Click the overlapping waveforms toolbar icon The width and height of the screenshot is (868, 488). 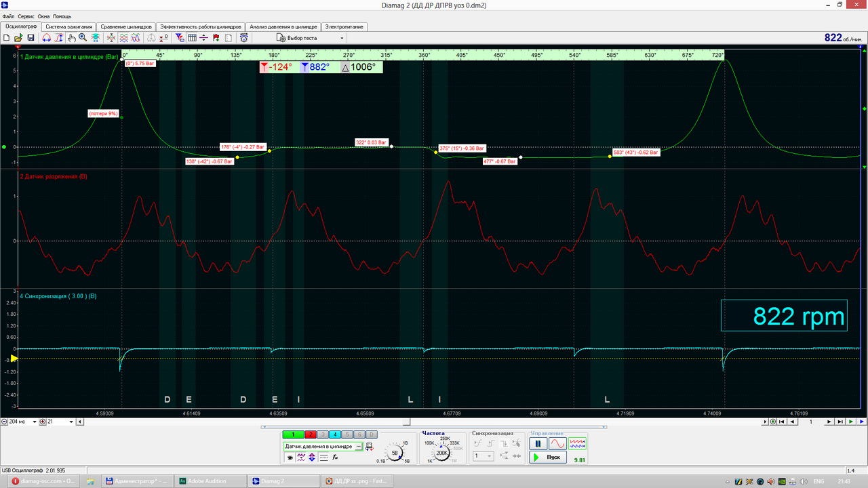pos(123,38)
